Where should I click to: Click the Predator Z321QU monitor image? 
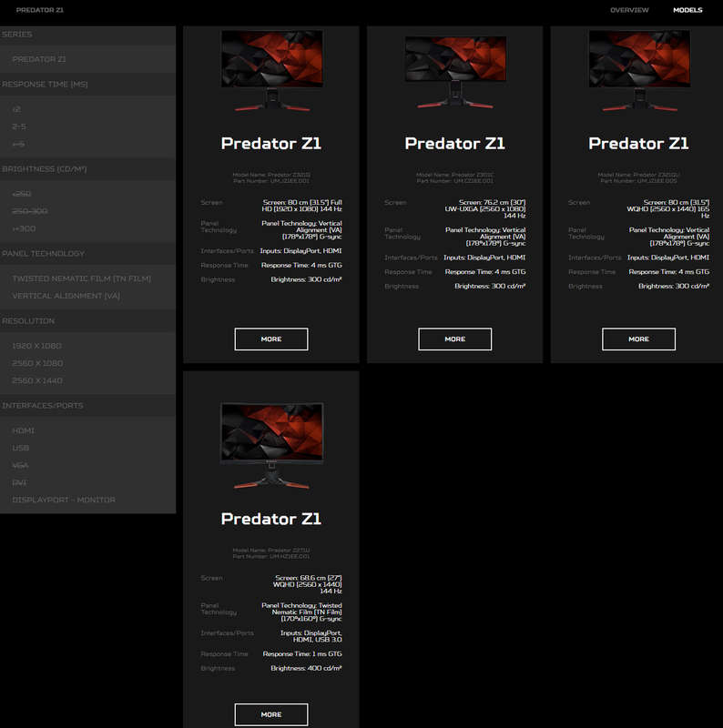[x=639, y=70]
